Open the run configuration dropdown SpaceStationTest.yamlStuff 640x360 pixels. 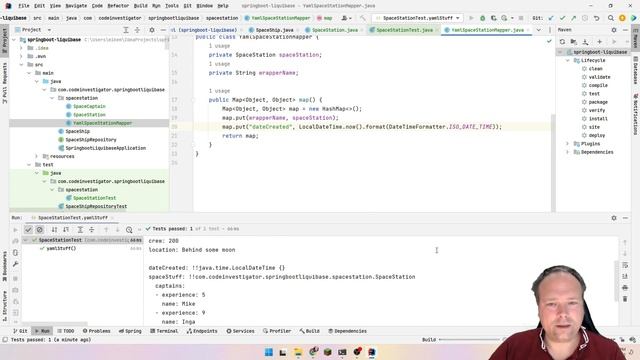(x=418, y=18)
